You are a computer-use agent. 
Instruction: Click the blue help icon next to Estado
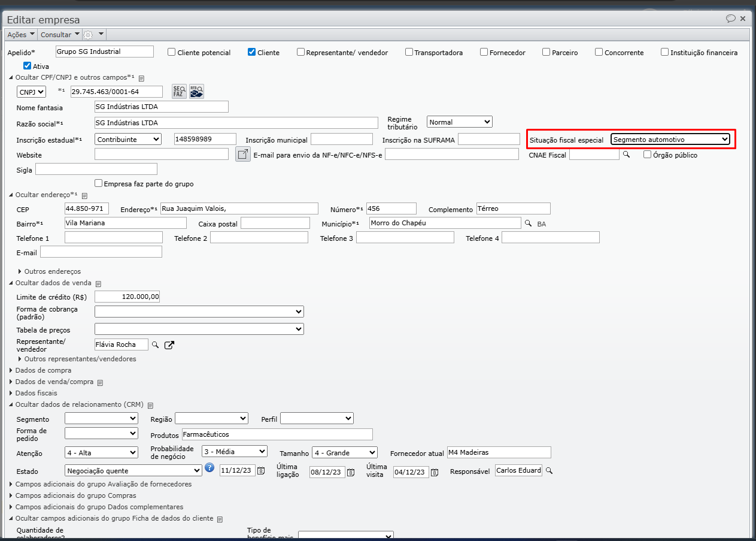pyautogui.click(x=210, y=468)
